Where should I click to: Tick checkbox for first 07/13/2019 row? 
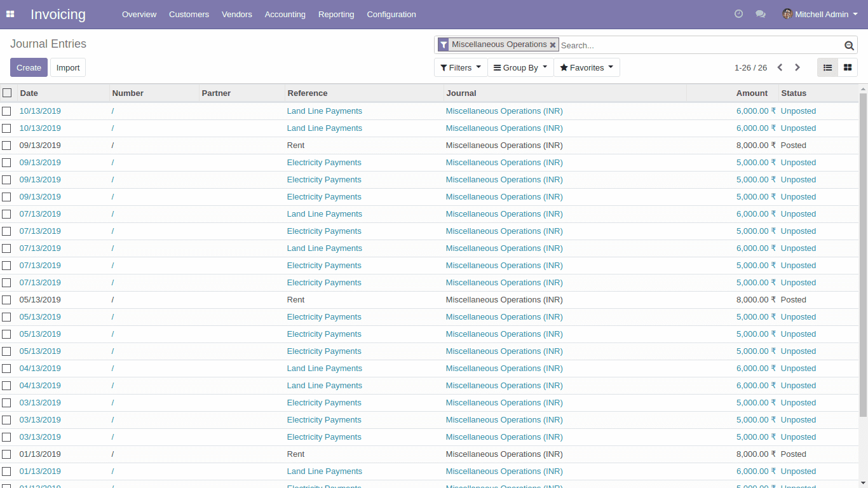(6, 214)
